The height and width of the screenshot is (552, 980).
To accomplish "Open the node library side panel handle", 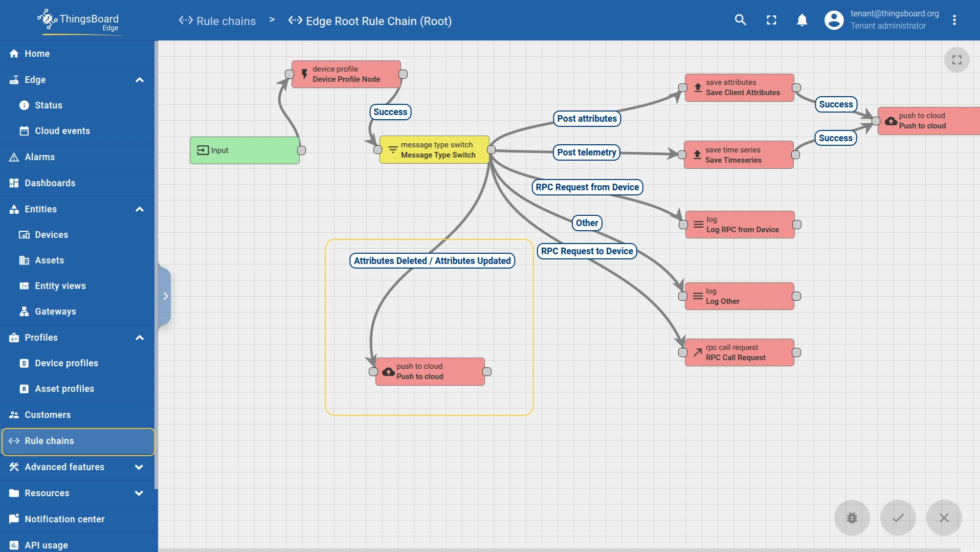I will pos(165,296).
